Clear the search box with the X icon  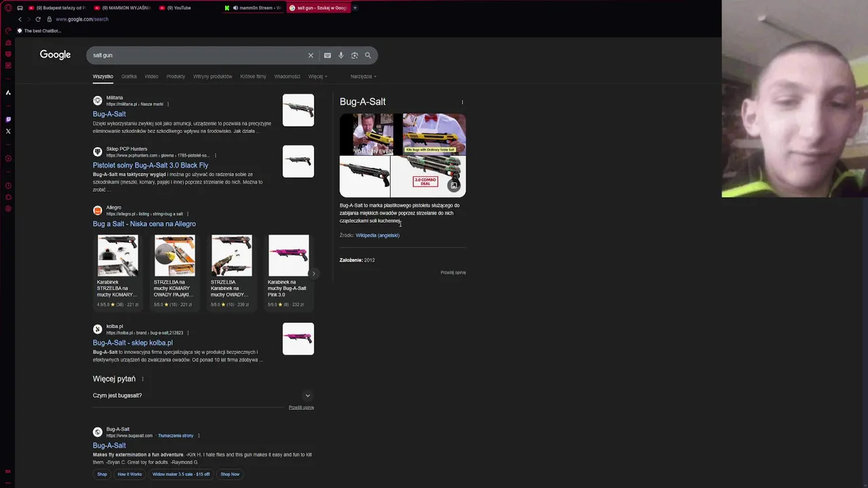click(x=311, y=56)
